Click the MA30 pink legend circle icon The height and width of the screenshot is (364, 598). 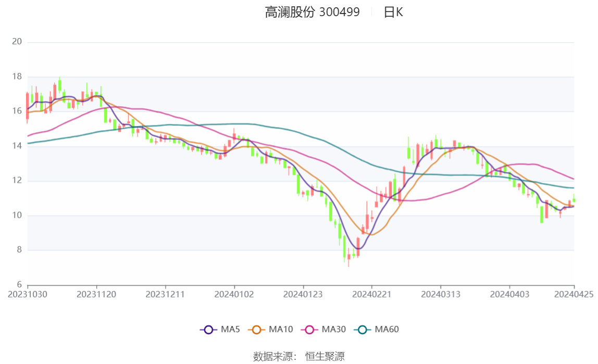pyautogui.click(x=309, y=330)
